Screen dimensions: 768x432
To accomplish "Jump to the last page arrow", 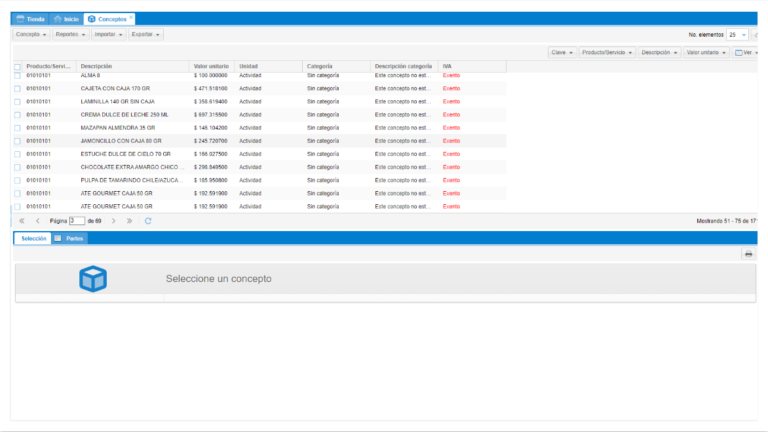I will pyautogui.click(x=129, y=220).
